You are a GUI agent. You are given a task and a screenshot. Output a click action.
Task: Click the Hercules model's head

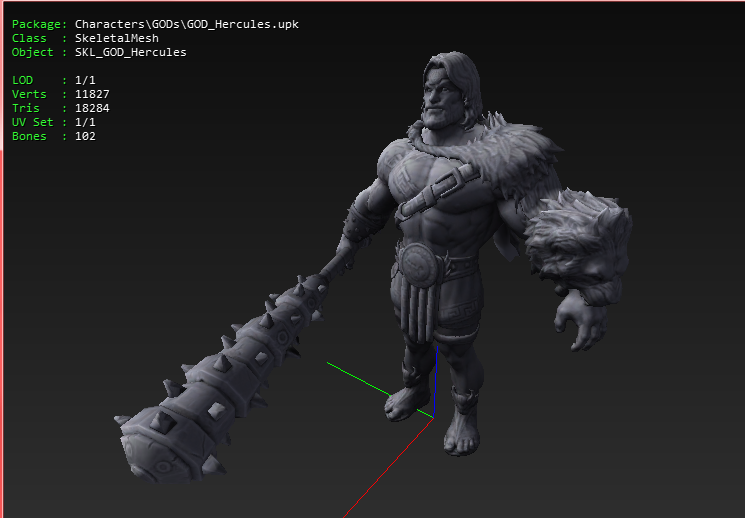click(x=449, y=90)
